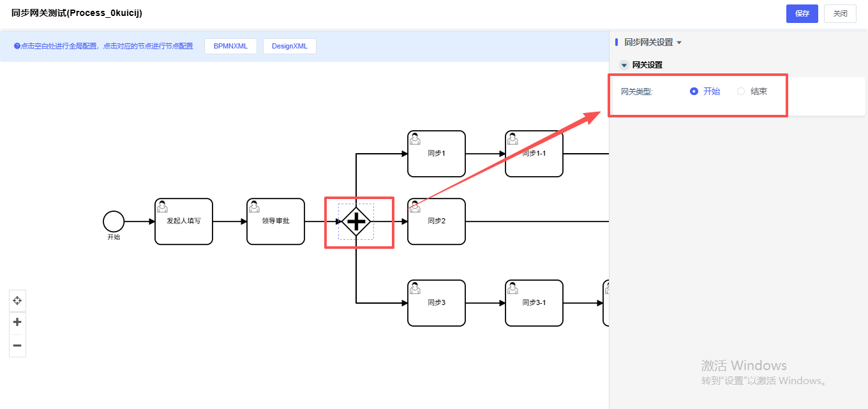868x409 pixels.
Task: Open the DesignXML view
Action: point(289,46)
